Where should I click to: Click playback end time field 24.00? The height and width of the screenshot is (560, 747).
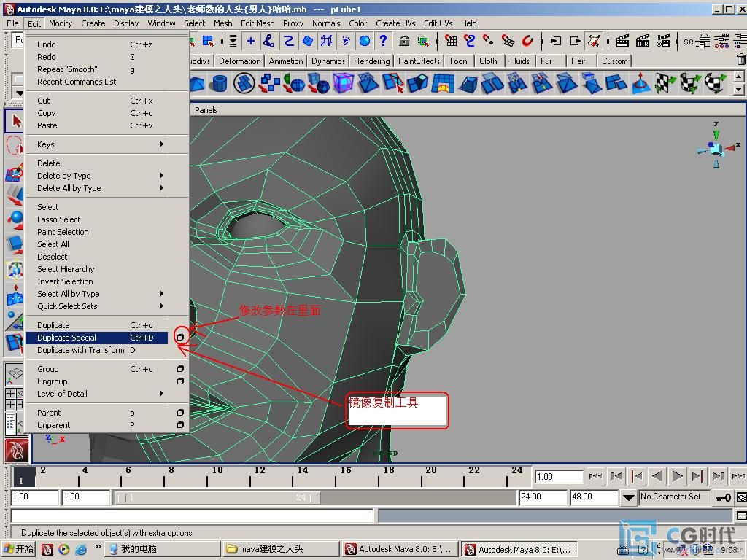pyautogui.click(x=543, y=497)
